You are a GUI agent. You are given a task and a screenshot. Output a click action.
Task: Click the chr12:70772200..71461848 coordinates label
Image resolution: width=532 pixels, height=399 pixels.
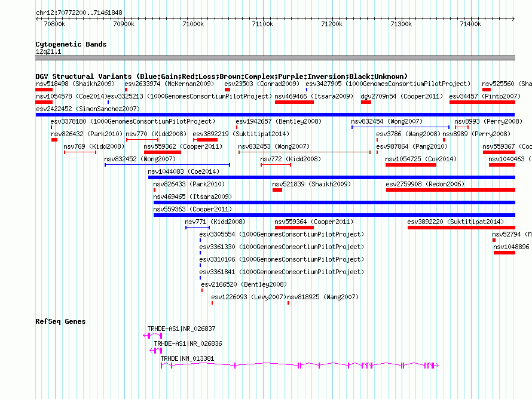(x=79, y=13)
